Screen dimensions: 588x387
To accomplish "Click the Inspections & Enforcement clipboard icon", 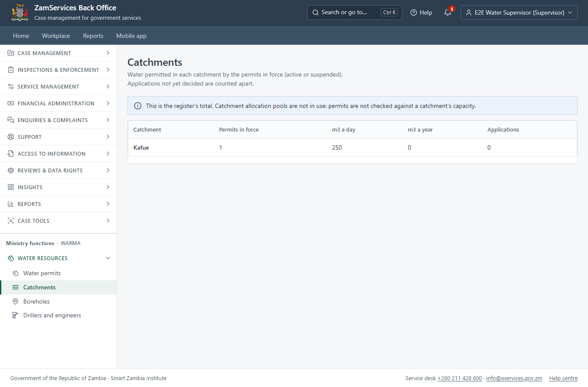I will [11, 70].
